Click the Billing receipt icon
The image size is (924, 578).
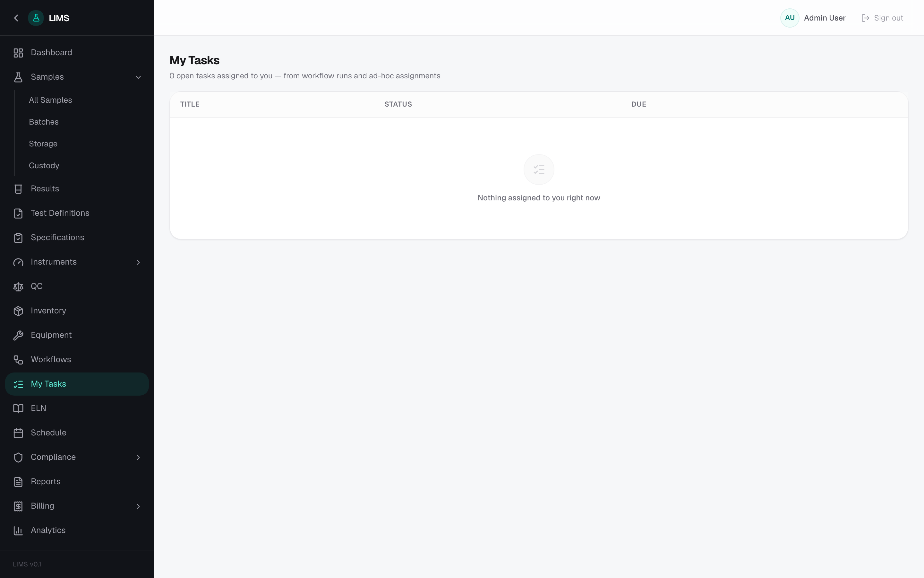tap(18, 506)
